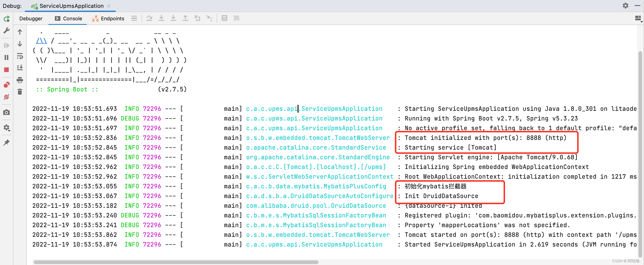This screenshot has height=265, width=644.
Task: Open w.s.c.ServletWebServerApplicationContext link
Action: coord(320,177)
